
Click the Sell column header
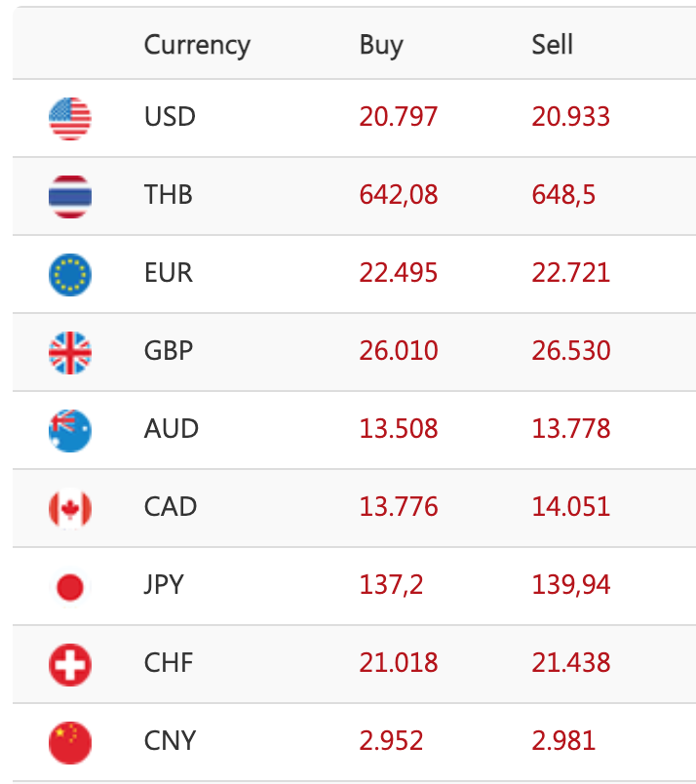point(552,45)
